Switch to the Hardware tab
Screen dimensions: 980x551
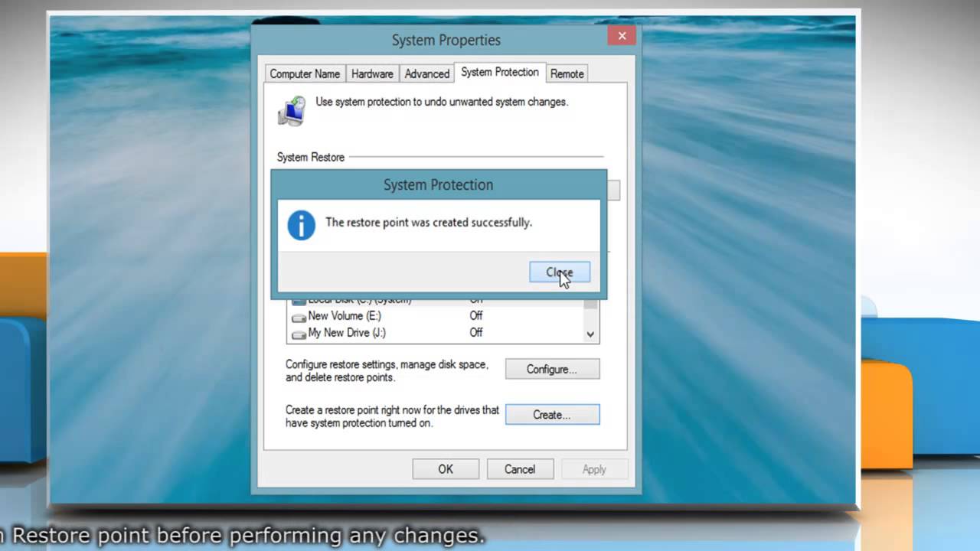coord(372,74)
